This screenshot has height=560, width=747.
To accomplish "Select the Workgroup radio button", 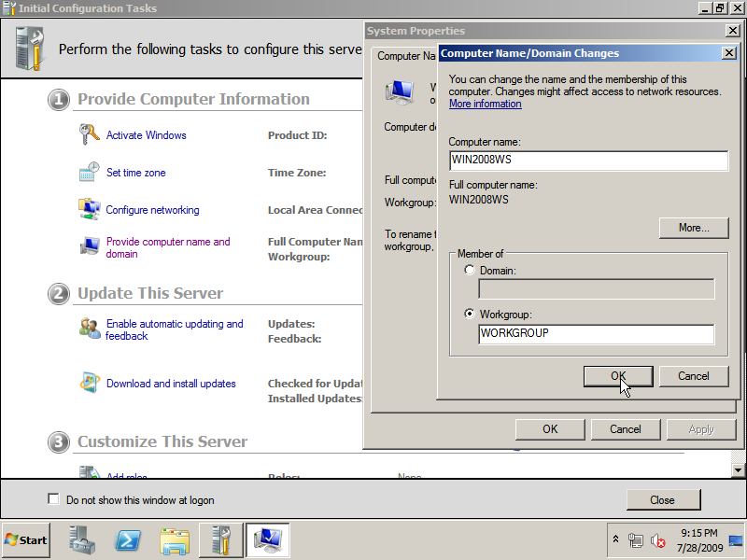I will [x=470, y=314].
